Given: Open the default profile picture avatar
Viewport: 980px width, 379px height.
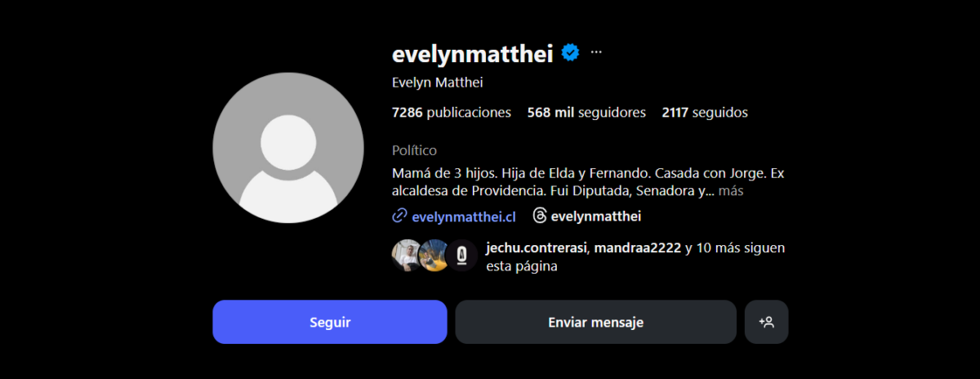Looking at the screenshot, I should pos(288,148).
